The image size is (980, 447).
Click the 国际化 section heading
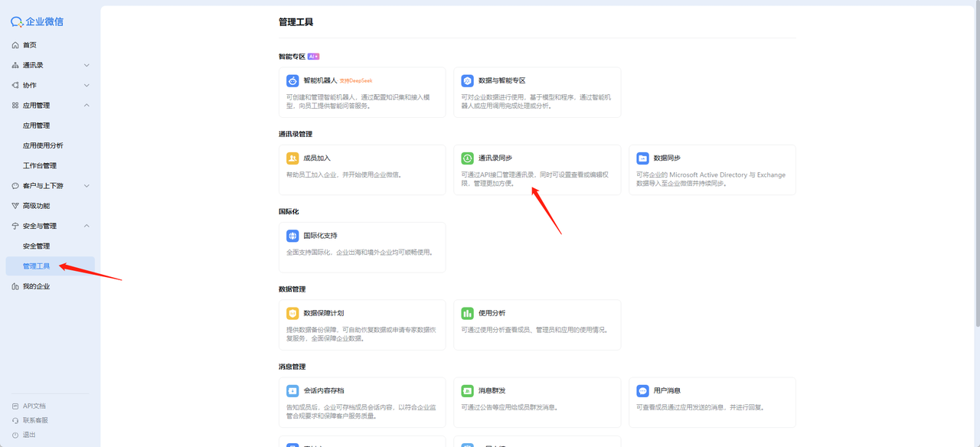289,211
